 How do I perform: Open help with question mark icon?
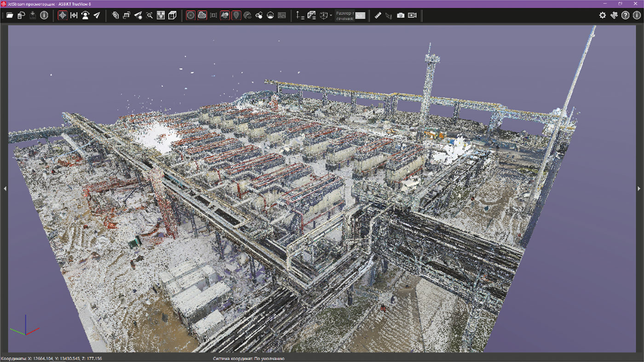(x=625, y=15)
